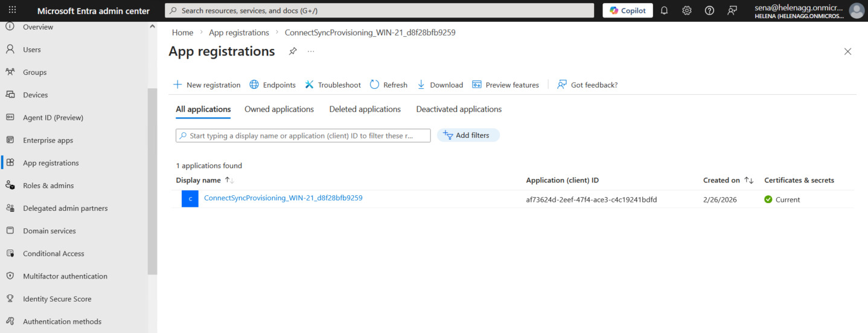
Task: Switch to the Owned applications tab
Action: coord(279,109)
